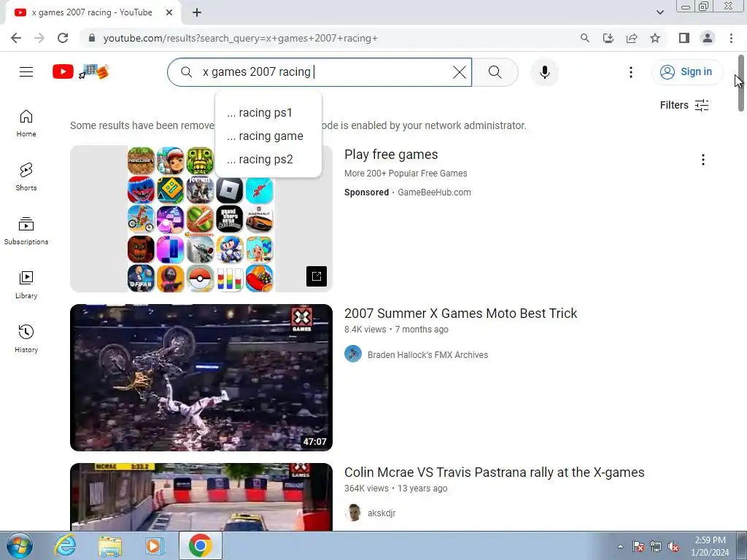
Task: Open the Play free games ad thumbnail
Action: pyautogui.click(x=201, y=219)
